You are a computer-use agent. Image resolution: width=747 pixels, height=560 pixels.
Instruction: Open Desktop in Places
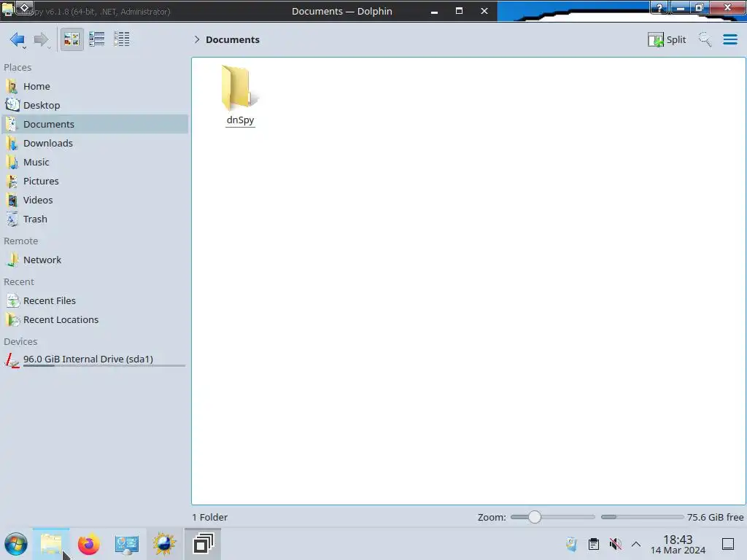(94, 105)
